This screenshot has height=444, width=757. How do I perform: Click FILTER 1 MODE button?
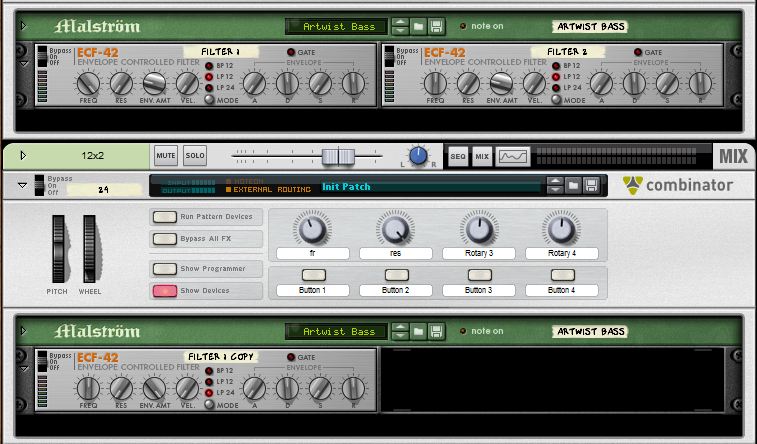click(x=209, y=100)
